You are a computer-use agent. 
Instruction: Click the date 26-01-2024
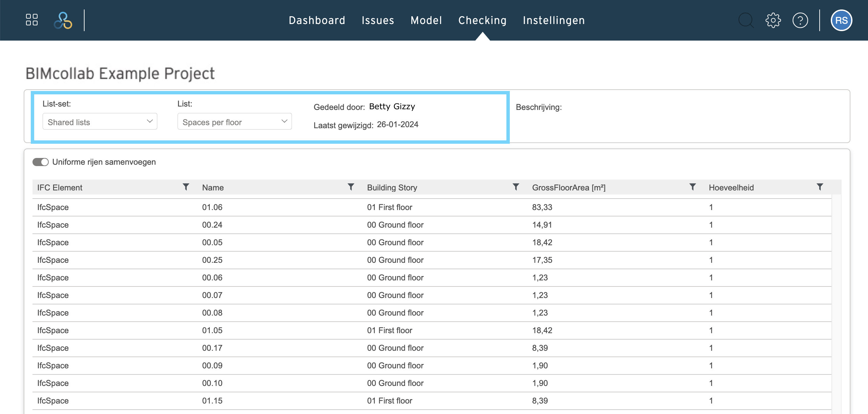pyautogui.click(x=397, y=124)
